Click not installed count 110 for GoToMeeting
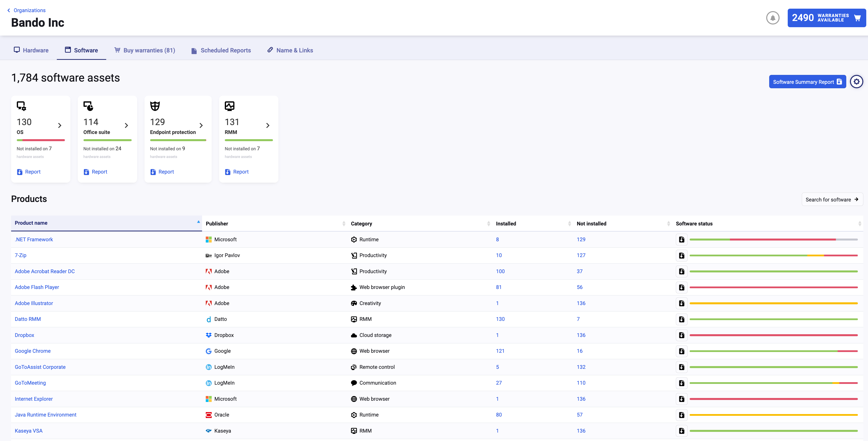 [581, 383]
